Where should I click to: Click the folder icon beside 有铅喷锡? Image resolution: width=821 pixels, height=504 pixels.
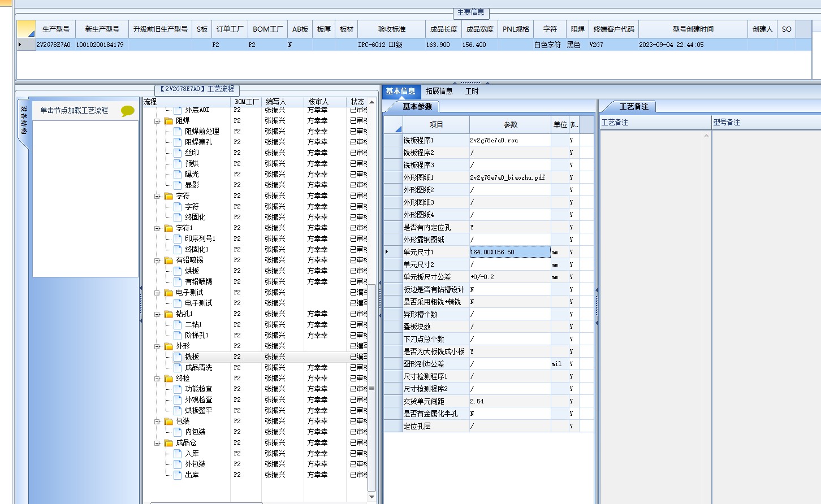168,260
